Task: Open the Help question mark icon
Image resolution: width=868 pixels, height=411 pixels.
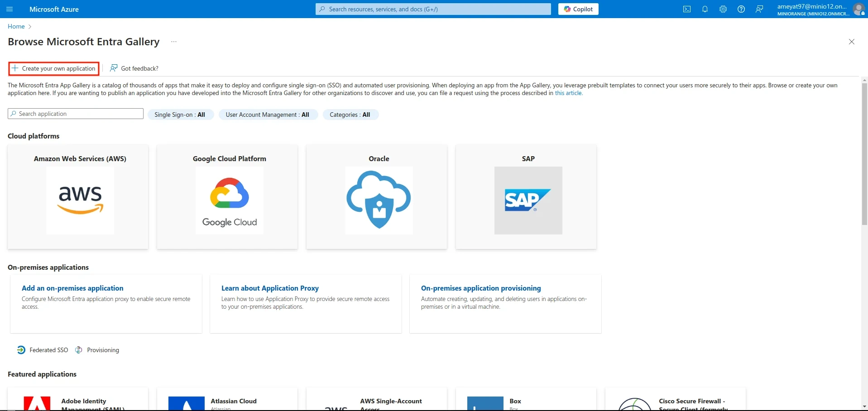Action: coord(741,9)
